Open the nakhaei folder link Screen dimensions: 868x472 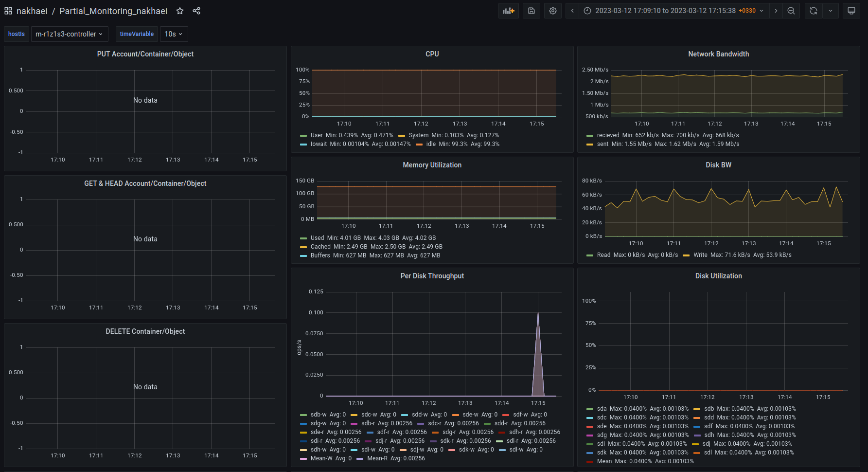tap(32, 11)
